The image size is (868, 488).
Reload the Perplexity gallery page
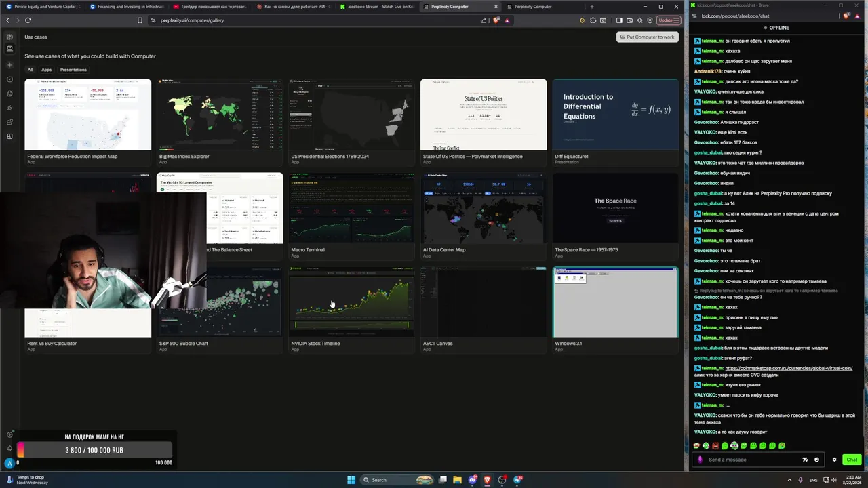tap(28, 20)
